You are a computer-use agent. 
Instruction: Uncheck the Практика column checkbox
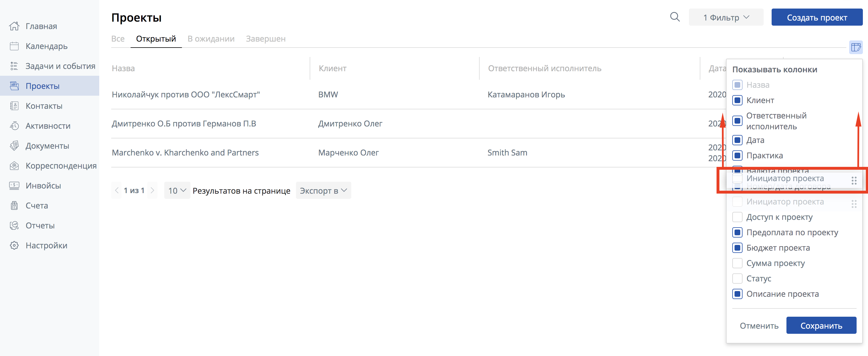click(x=737, y=156)
